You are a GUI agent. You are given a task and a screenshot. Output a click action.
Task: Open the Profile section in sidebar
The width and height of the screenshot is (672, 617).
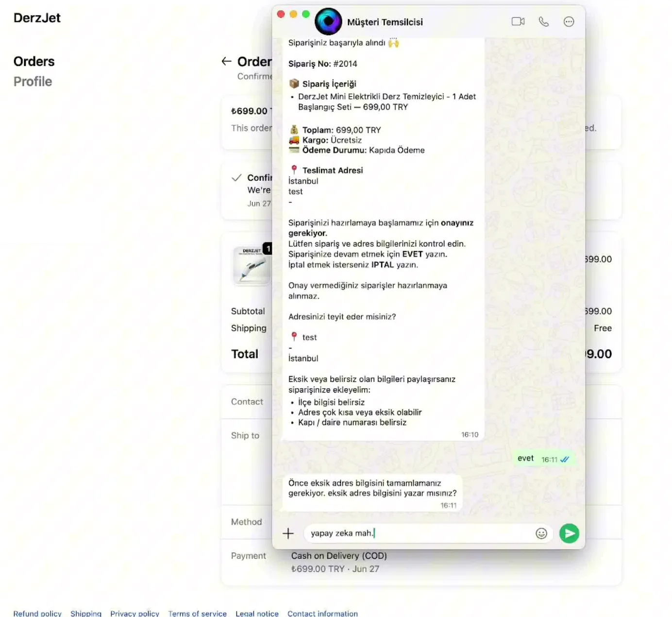pyautogui.click(x=33, y=82)
